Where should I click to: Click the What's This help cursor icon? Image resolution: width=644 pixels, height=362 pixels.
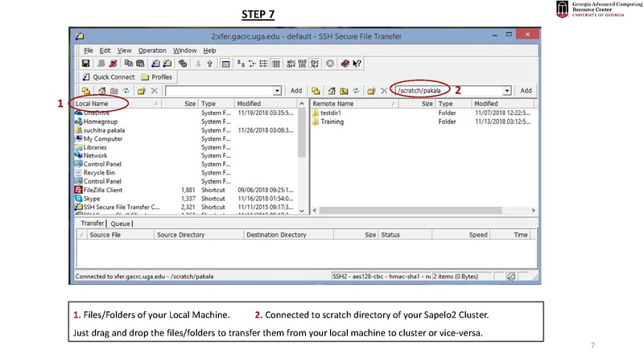click(x=357, y=64)
